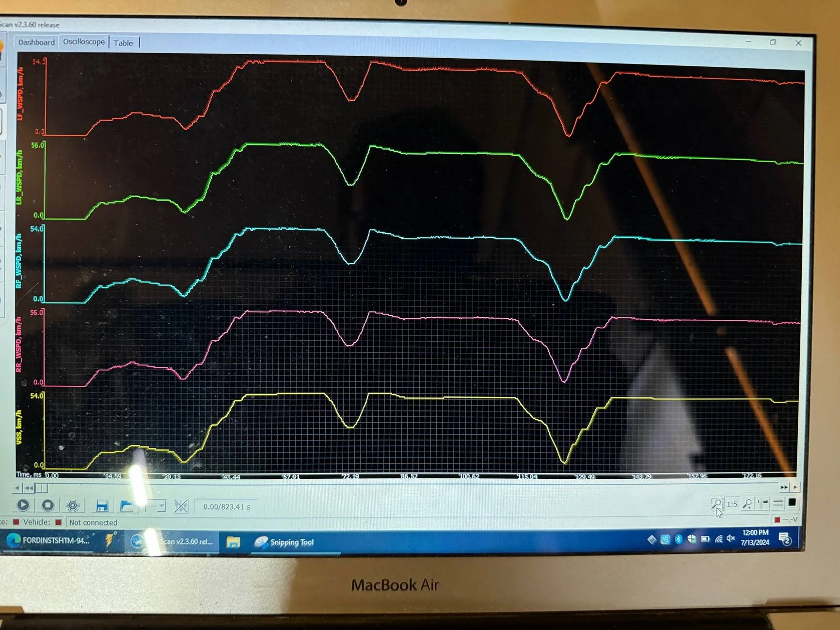Save the log with the floppy disk icon
This screenshot has width=840, height=630.
pyautogui.click(x=102, y=506)
